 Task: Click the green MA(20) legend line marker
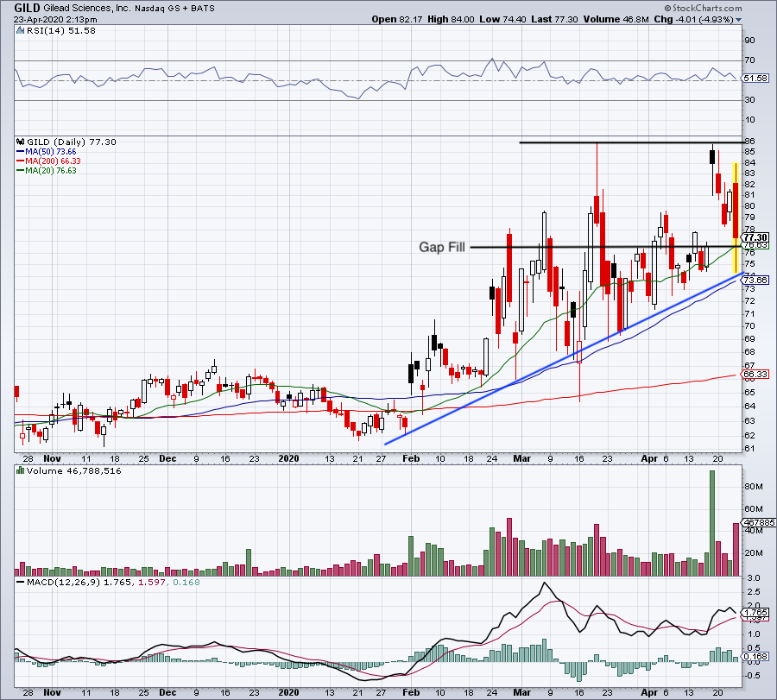pos(21,171)
